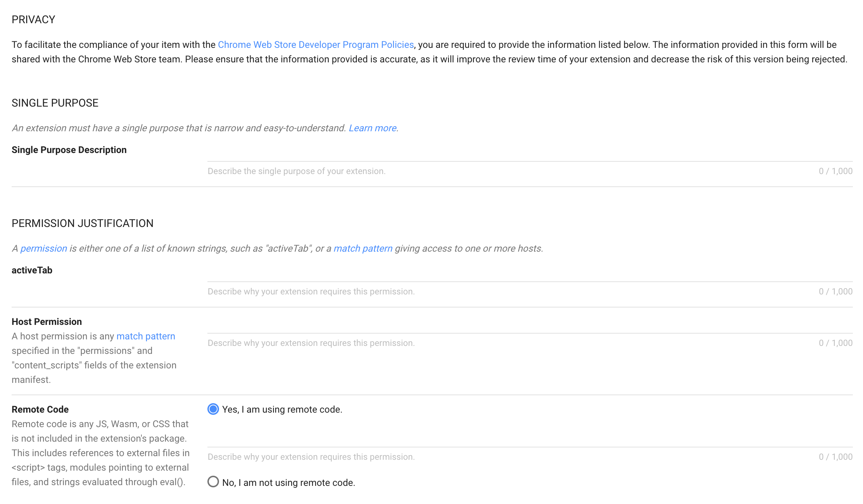Click the Learn more link under Single Purpose
The image size is (863, 504).
(372, 128)
